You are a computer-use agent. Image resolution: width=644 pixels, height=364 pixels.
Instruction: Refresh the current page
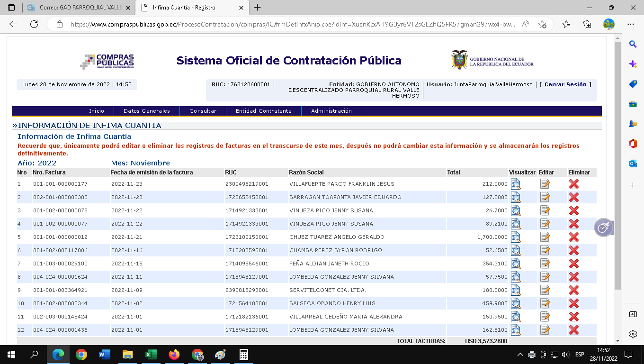(34, 24)
